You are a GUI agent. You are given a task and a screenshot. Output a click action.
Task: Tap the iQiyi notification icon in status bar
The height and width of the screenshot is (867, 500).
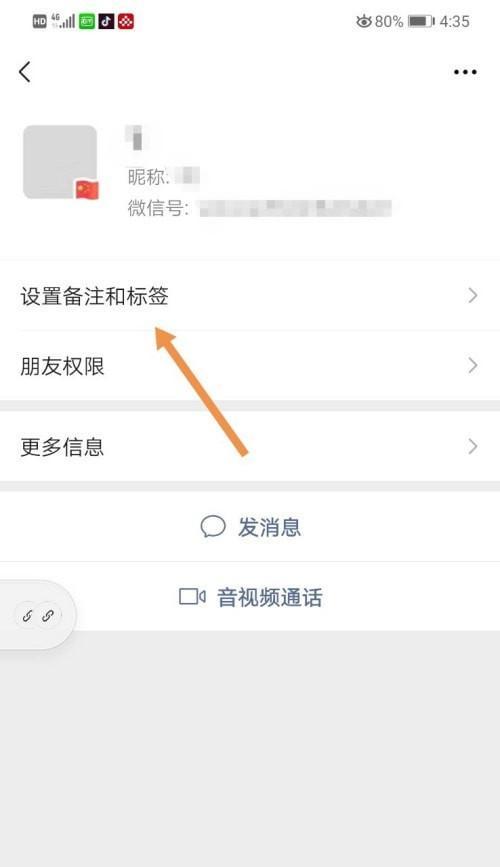pyautogui.click(x=87, y=22)
